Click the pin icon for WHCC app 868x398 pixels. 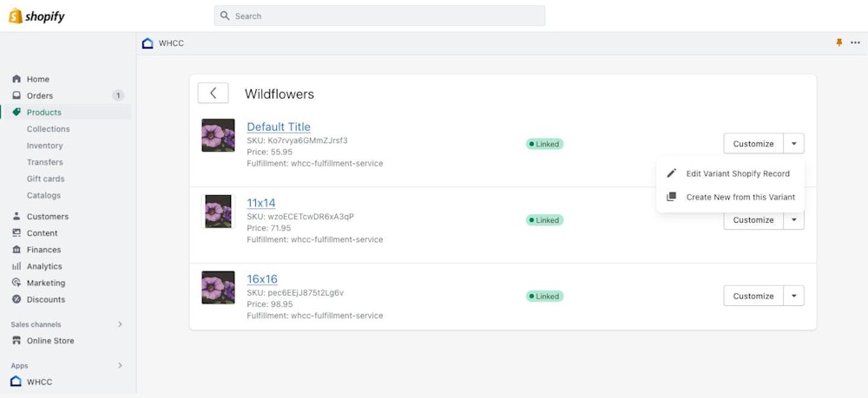839,42
